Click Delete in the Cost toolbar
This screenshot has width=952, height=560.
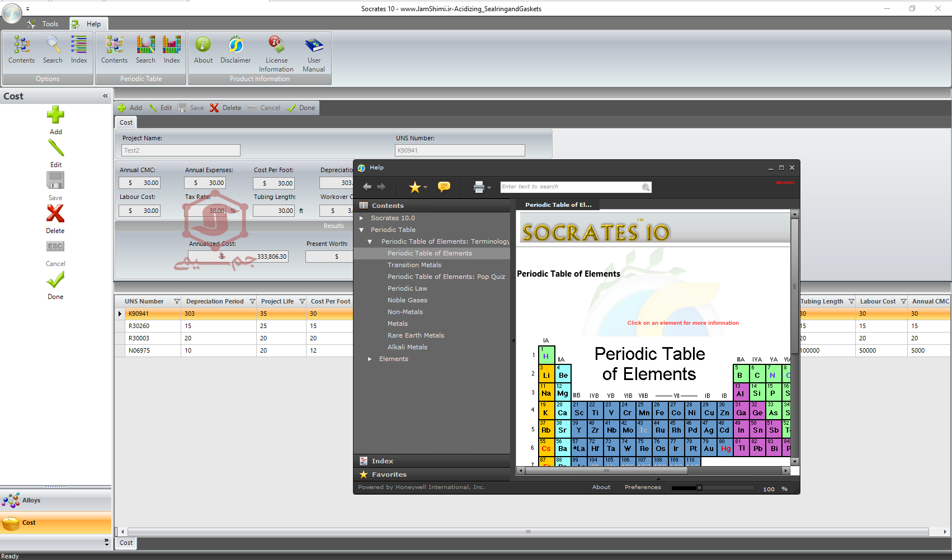pos(225,108)
